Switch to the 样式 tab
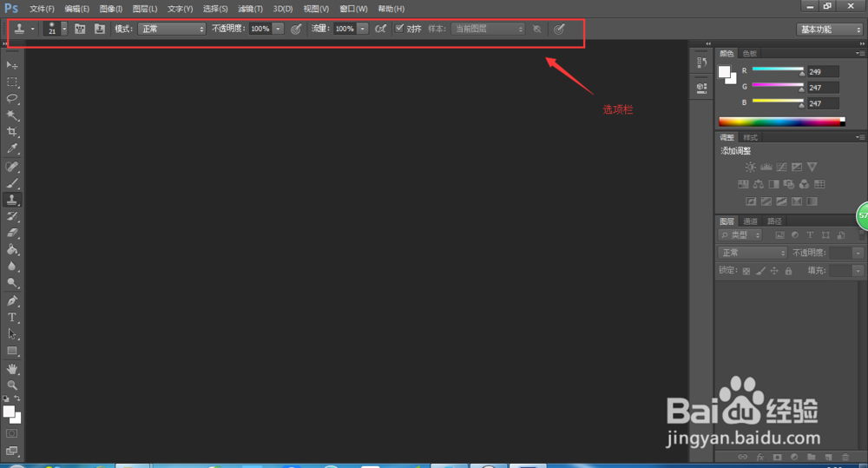Viewport: 868px width, 468px height. tap(750, 138)
